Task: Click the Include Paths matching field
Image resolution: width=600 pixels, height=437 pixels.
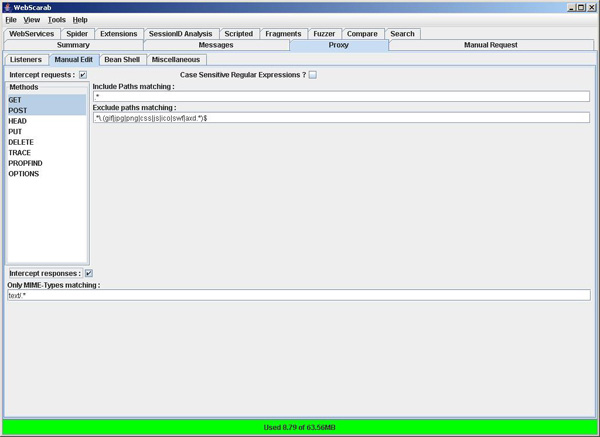Action: click(341, 96)
